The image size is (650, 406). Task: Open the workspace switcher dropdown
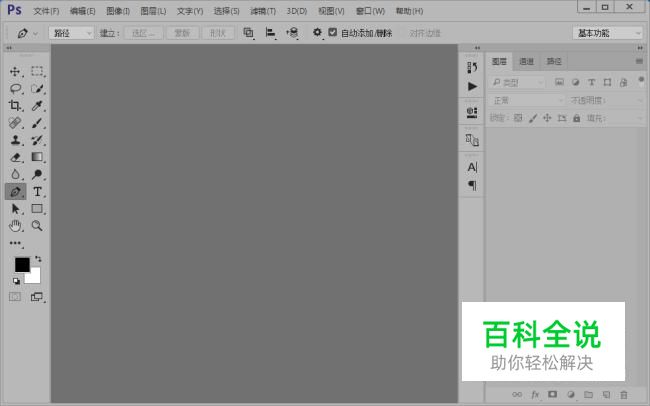[607, 33]
